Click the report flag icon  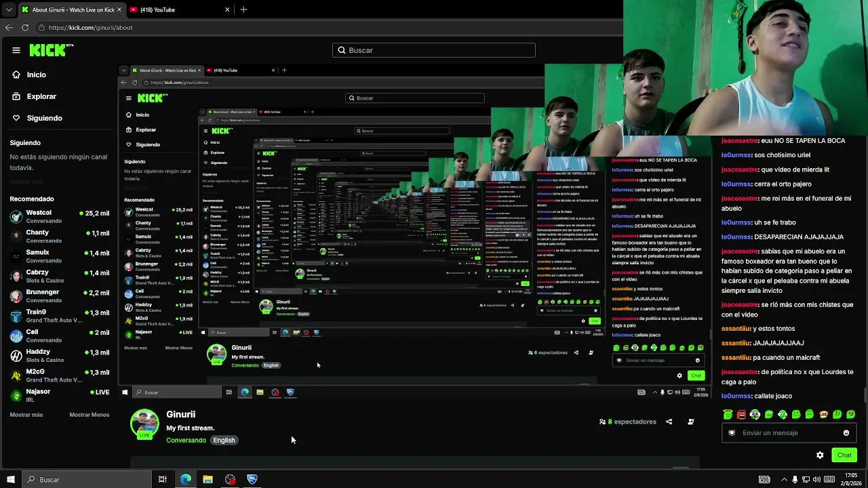coord(691,422)
